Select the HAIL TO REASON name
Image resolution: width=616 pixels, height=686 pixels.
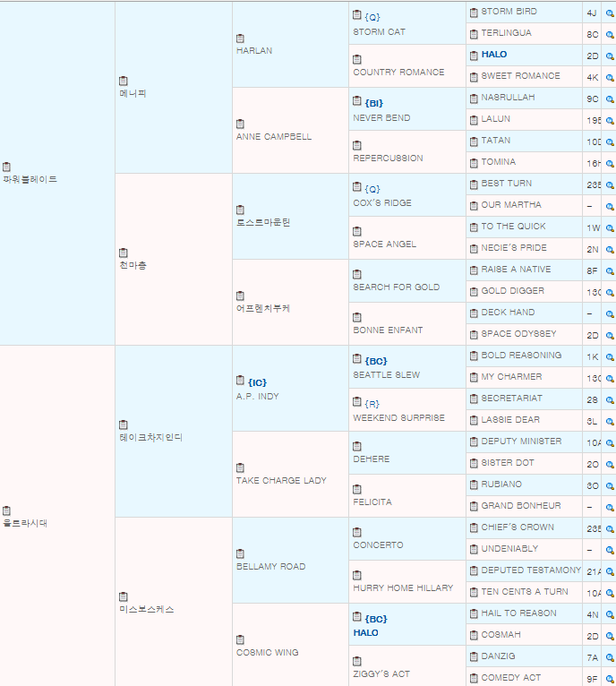519,613
